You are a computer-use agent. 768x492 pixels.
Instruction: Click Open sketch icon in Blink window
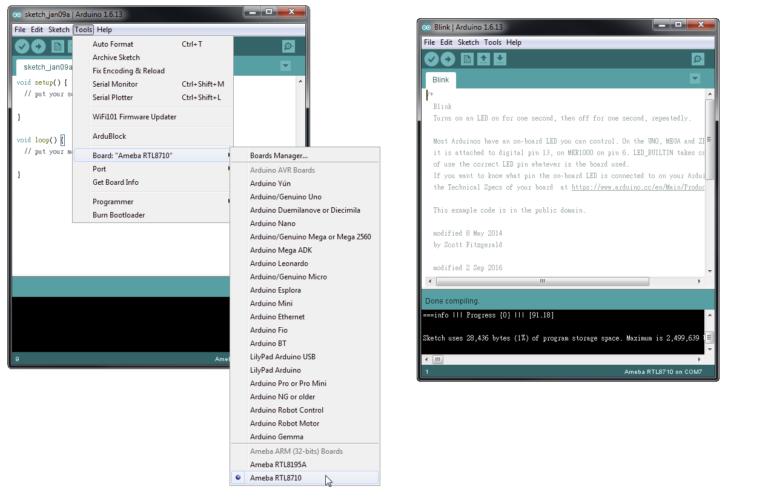483,59
